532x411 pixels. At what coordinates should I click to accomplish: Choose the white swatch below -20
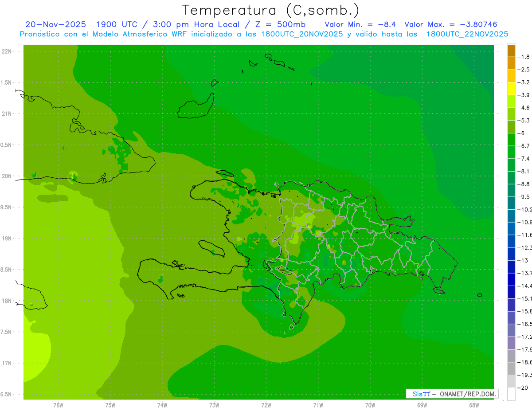(x=511, y=394)
